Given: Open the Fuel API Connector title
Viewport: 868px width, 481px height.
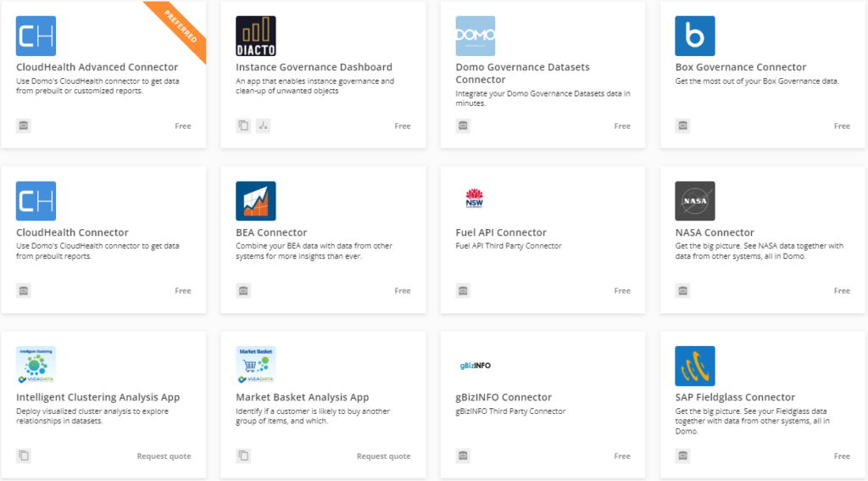Looking at the screenshot, I should click(x=501, y=232).
